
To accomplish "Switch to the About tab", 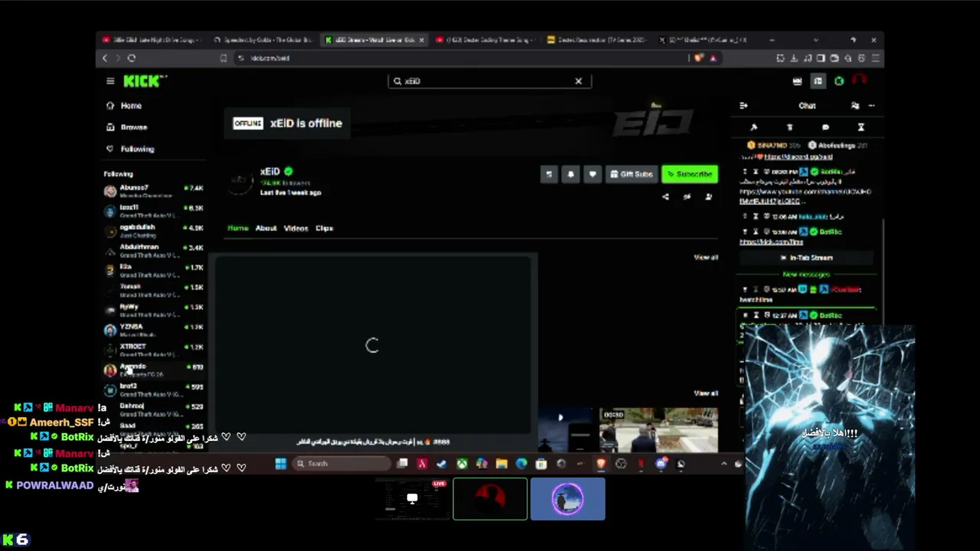I will click(x=266, y=228).
